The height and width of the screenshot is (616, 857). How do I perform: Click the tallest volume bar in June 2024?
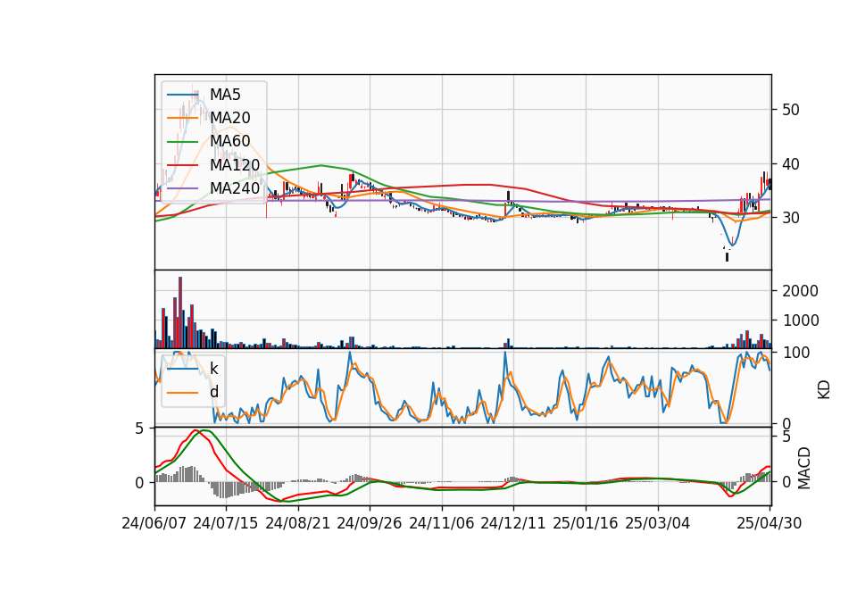[180, 312]
